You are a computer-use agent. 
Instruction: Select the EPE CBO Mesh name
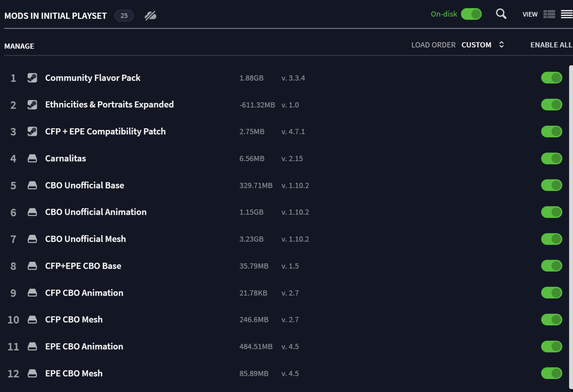pos(74,373)
